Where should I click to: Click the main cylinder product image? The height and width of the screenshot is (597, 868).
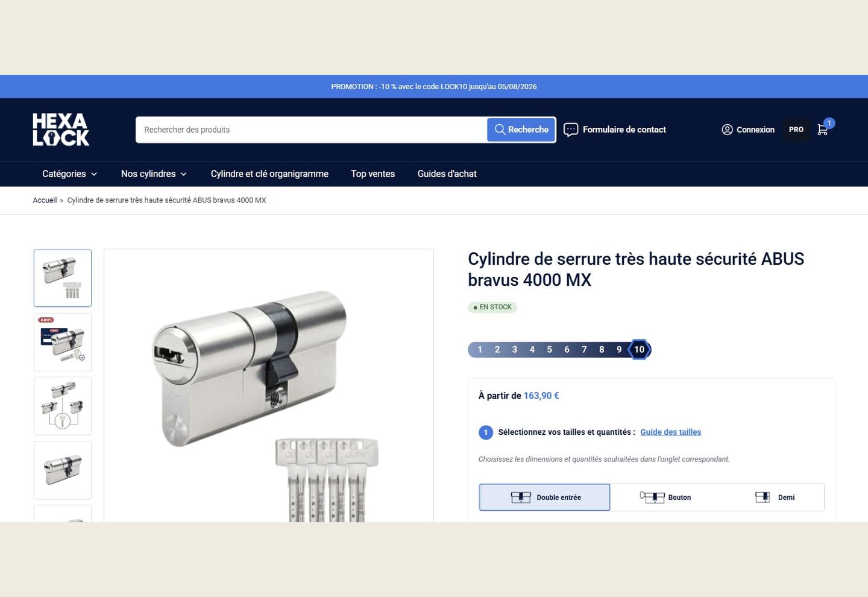(269, 386)
